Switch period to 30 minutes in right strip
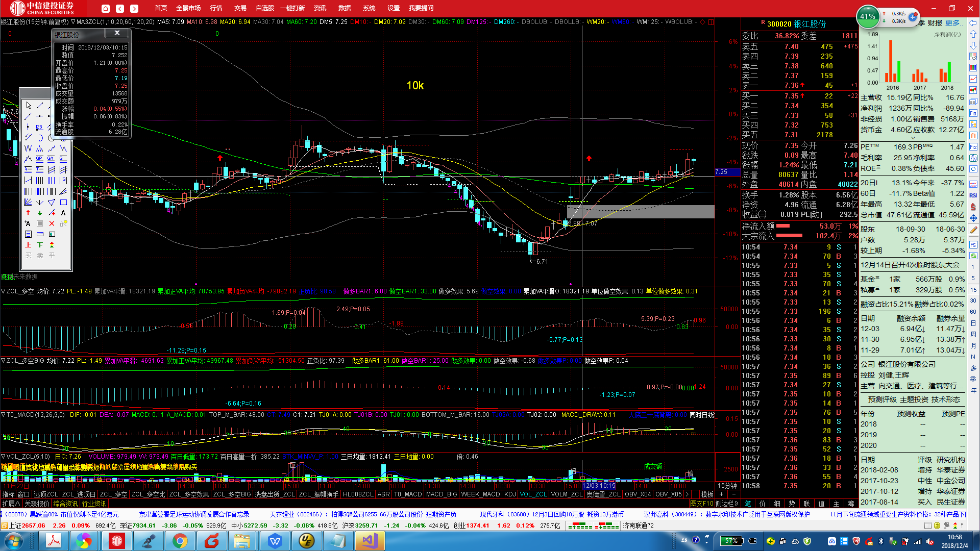 (x=973, y=300)
